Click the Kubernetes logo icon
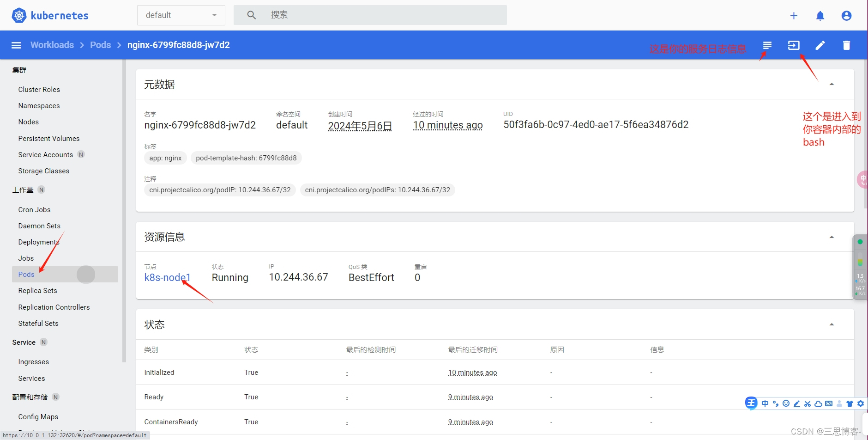 point(19,15)
